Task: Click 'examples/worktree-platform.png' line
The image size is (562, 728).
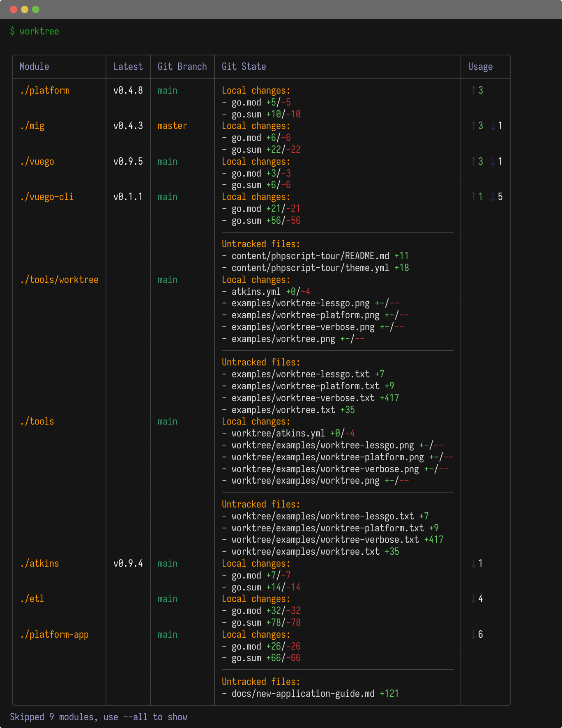Action: click(316, 315)
